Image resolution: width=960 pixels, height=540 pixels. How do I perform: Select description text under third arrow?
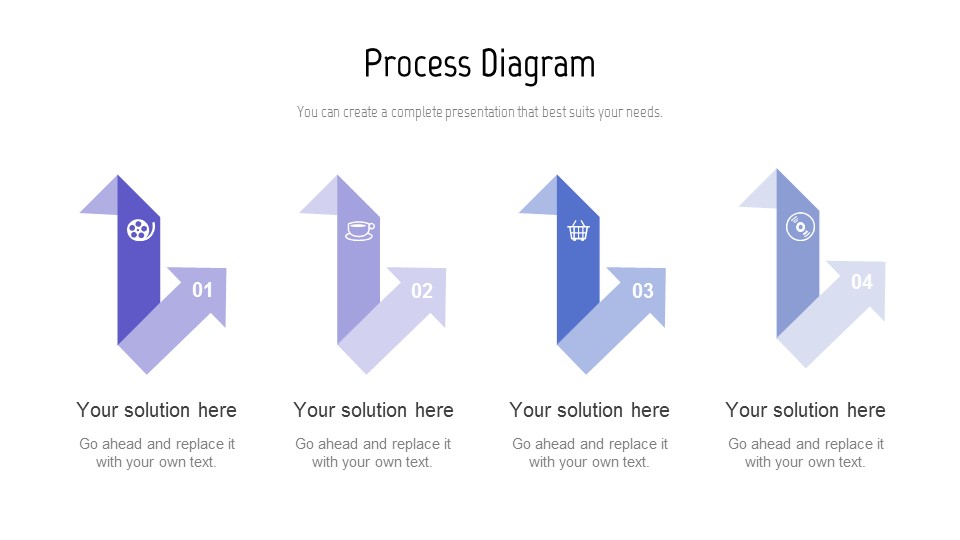tap(590, 452)
